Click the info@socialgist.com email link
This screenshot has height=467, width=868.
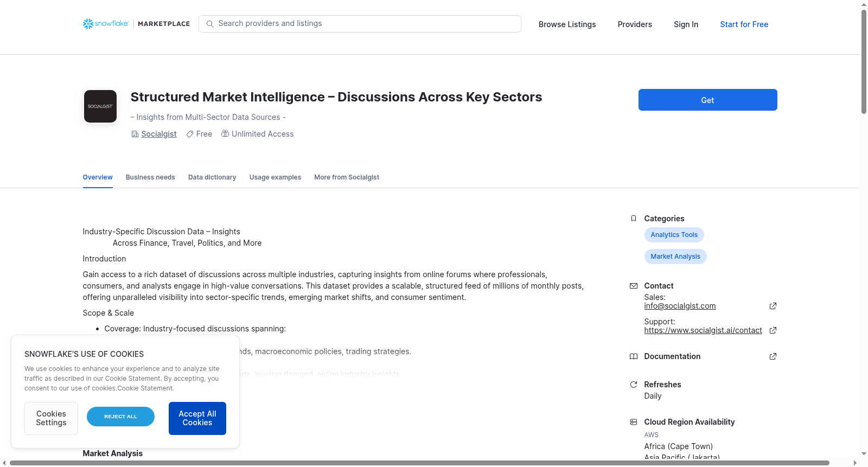click(x=680, y=306)
